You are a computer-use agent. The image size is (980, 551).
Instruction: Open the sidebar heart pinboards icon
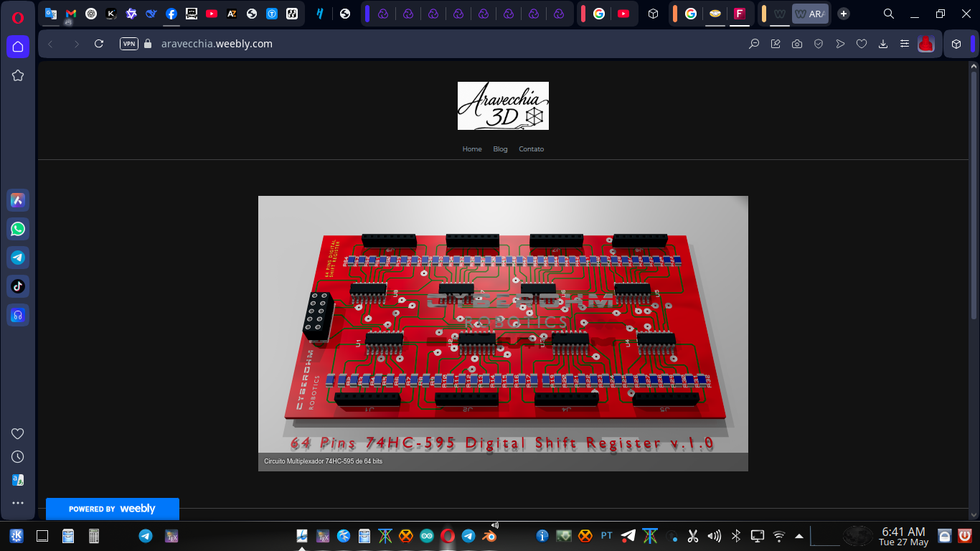click(18, 433)
